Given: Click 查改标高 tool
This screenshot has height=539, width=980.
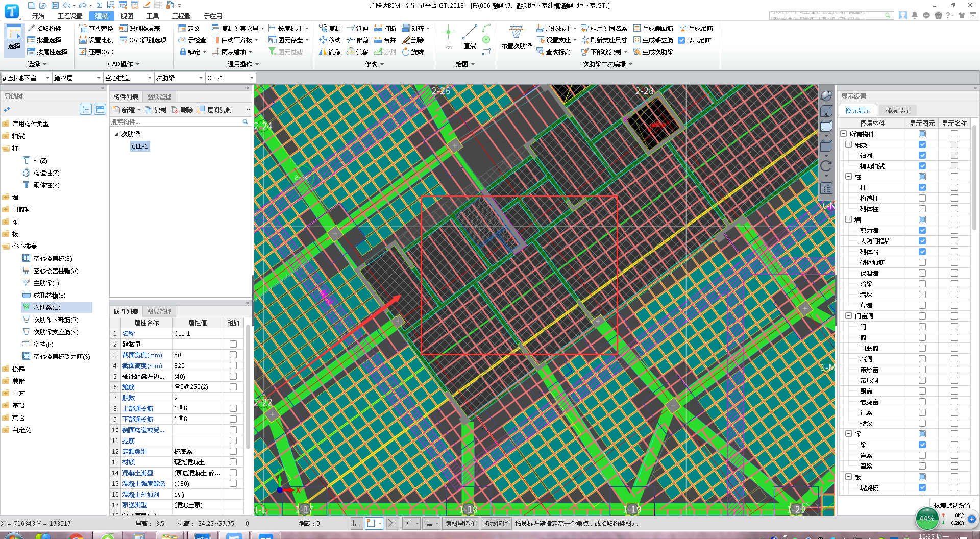Looking at the screenshot, I should coord(553,52).
